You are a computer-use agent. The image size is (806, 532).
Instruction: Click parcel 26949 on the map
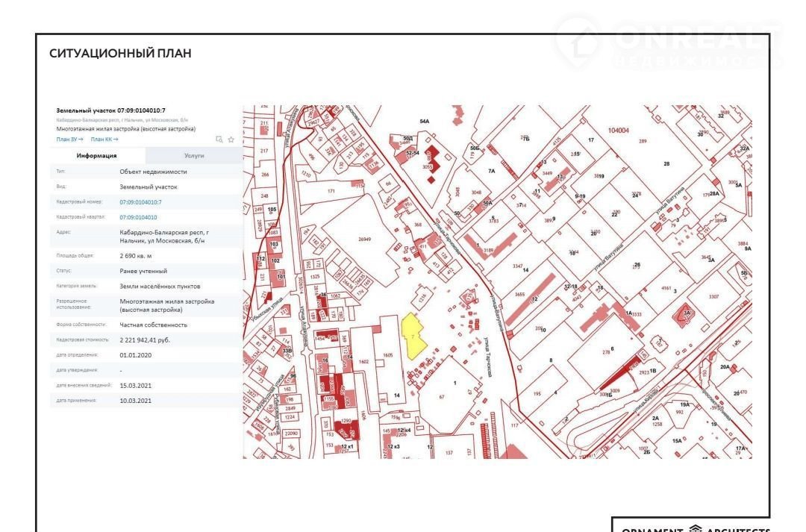[x=364, y=240]
